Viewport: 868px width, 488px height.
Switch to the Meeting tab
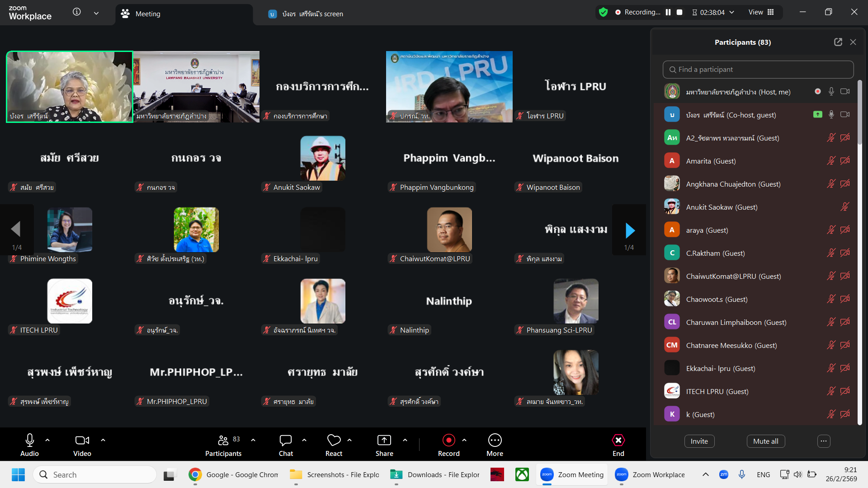click(148, 14)
